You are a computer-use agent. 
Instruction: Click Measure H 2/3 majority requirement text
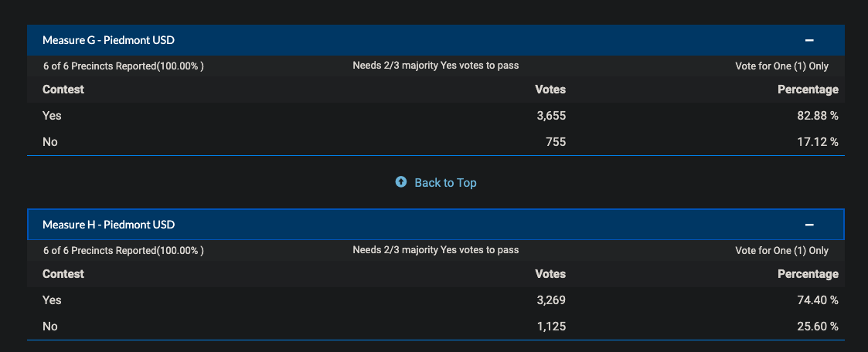click(436, 250)
